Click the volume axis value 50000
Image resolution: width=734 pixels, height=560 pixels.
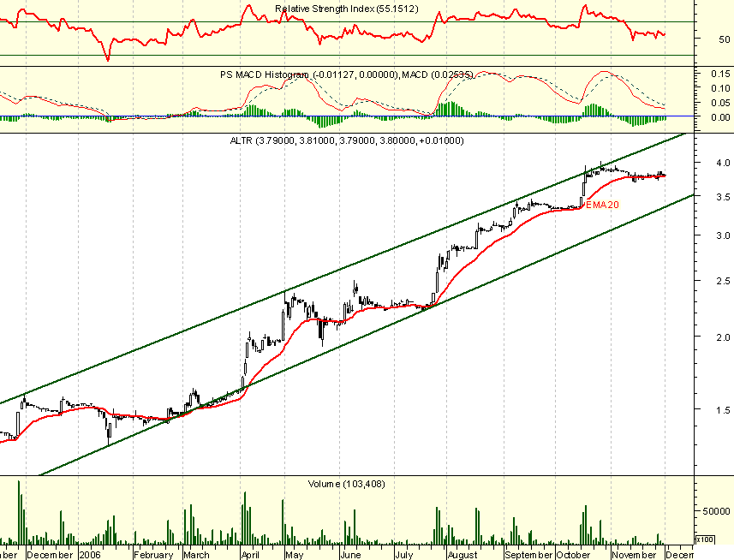pos(716,511)
